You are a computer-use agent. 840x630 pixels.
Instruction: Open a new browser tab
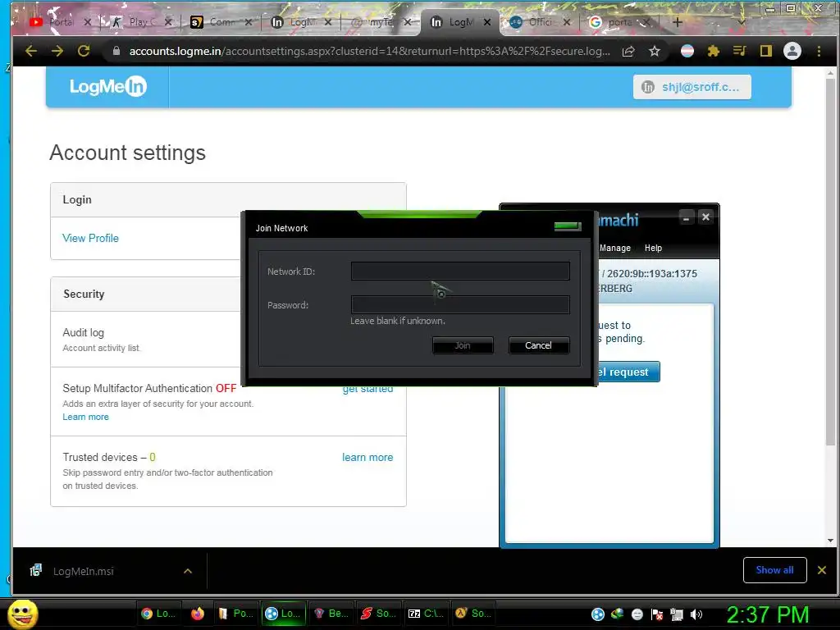(x=678, y=22)
